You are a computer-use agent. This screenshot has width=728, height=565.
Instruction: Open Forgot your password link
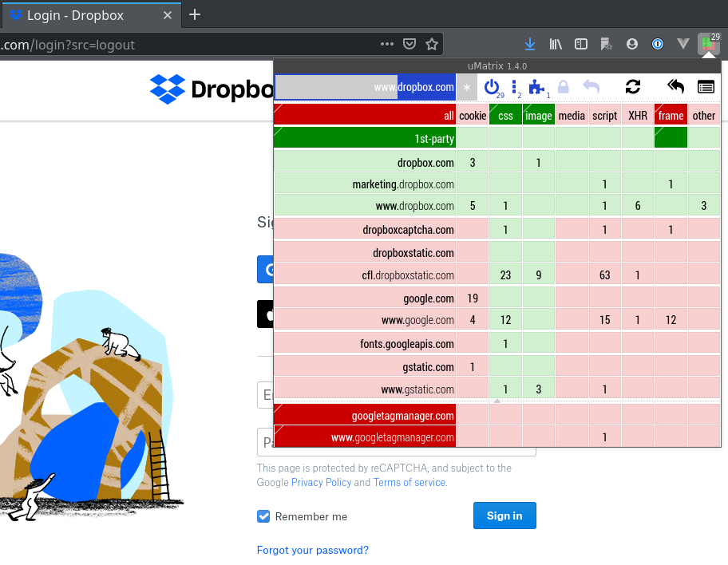(312, 550)
